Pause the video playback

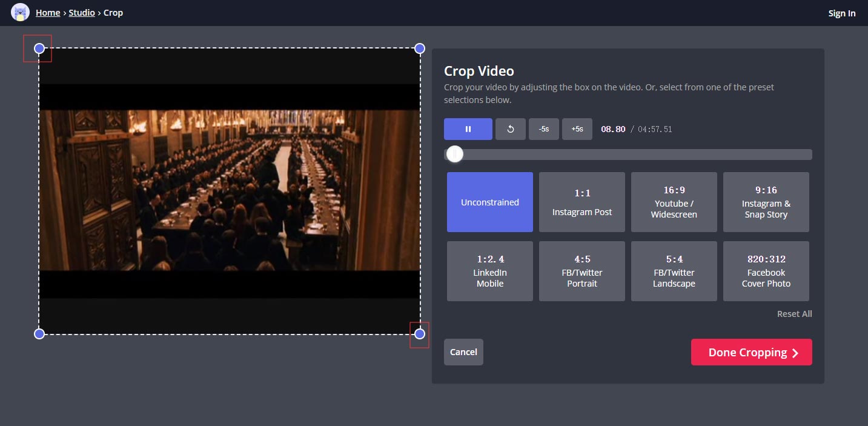(x=468, y=128)
